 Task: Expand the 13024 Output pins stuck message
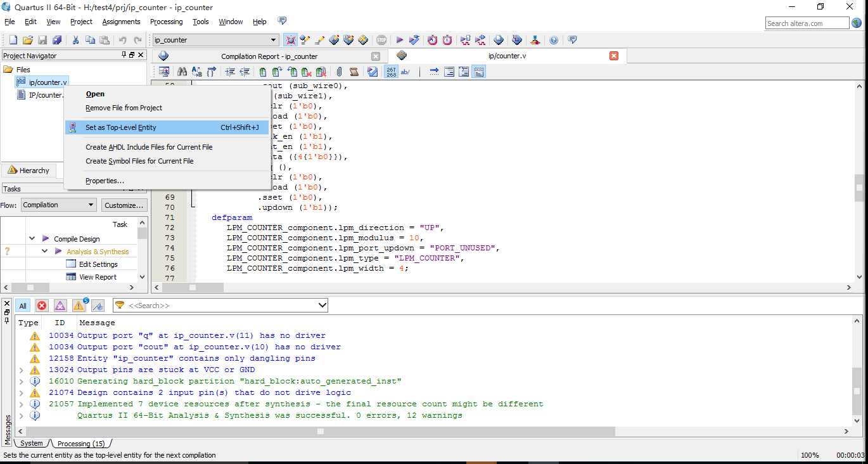tap(22, 370)
